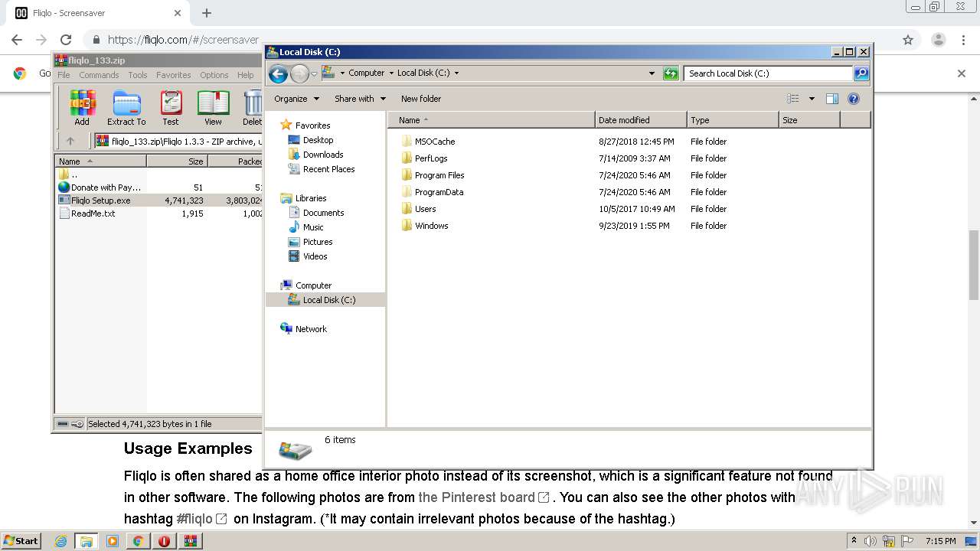Open the recent pages dropdown arrow
This screenshot has width=980, height=551.
[314, 73]
